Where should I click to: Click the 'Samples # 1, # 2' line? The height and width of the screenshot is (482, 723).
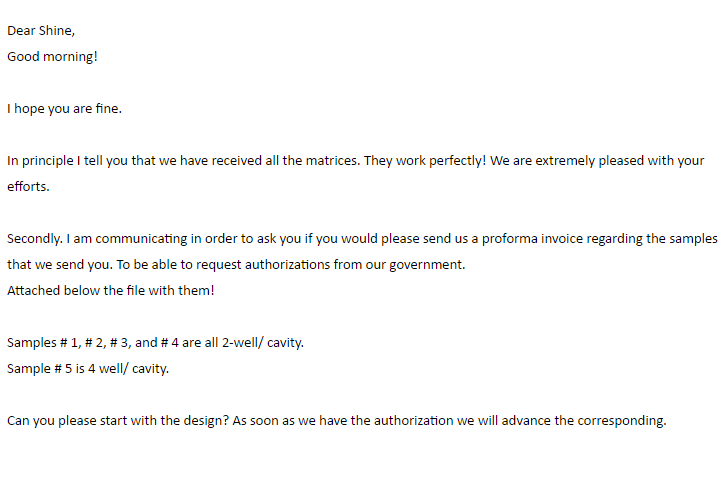tap(155, 343)
